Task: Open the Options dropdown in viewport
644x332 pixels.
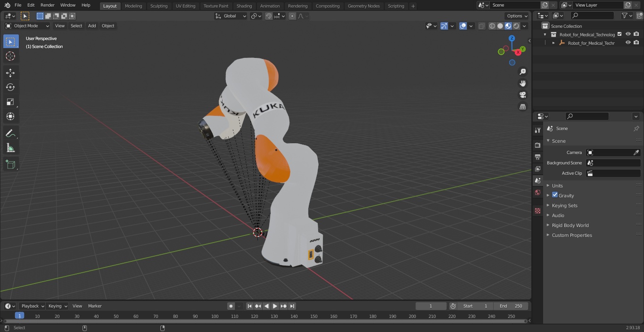Action: [517, 16]
